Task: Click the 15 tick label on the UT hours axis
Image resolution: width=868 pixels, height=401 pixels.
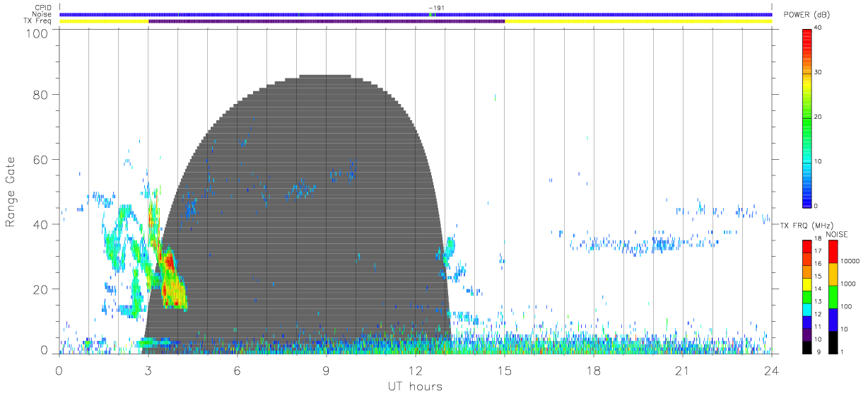Action: point(505,370)
